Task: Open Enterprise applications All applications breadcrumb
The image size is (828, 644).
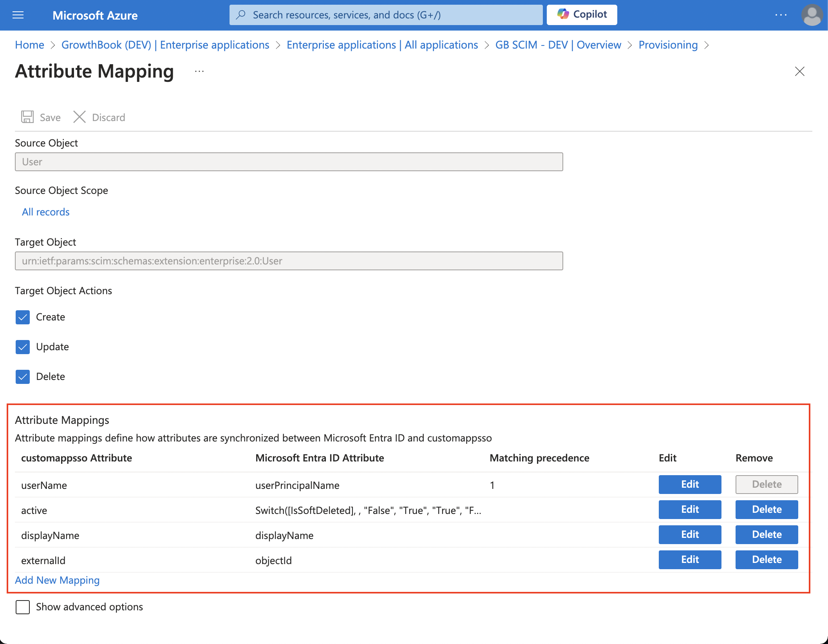Action: 382,45
